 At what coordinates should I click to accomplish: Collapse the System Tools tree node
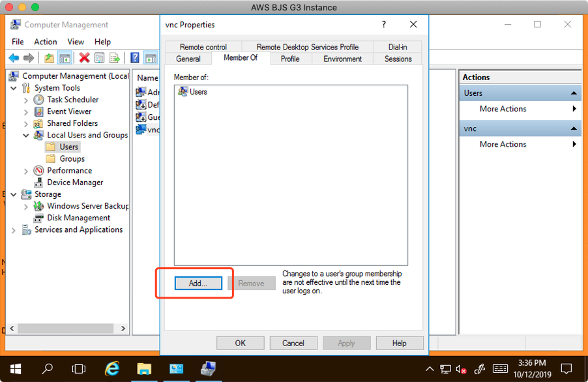14,88
